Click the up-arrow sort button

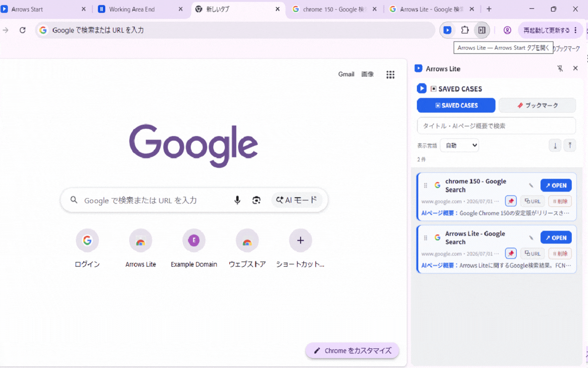click(x=570, y=146)
